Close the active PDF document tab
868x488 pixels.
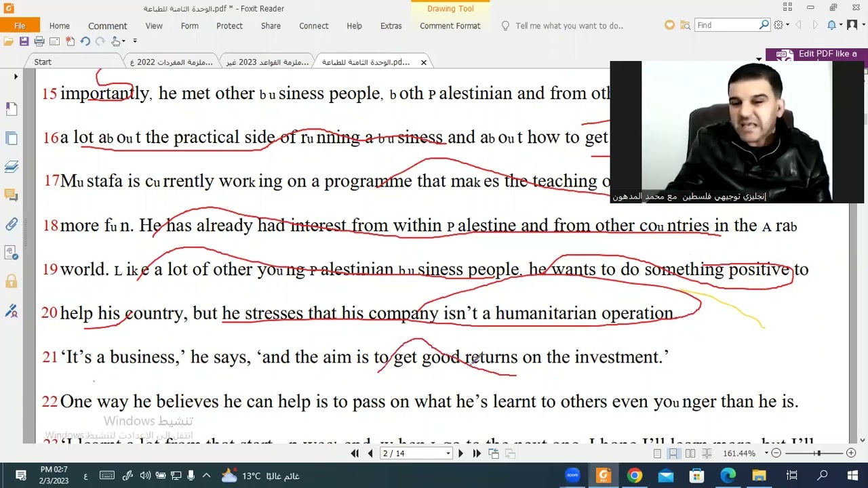point(424,62)
